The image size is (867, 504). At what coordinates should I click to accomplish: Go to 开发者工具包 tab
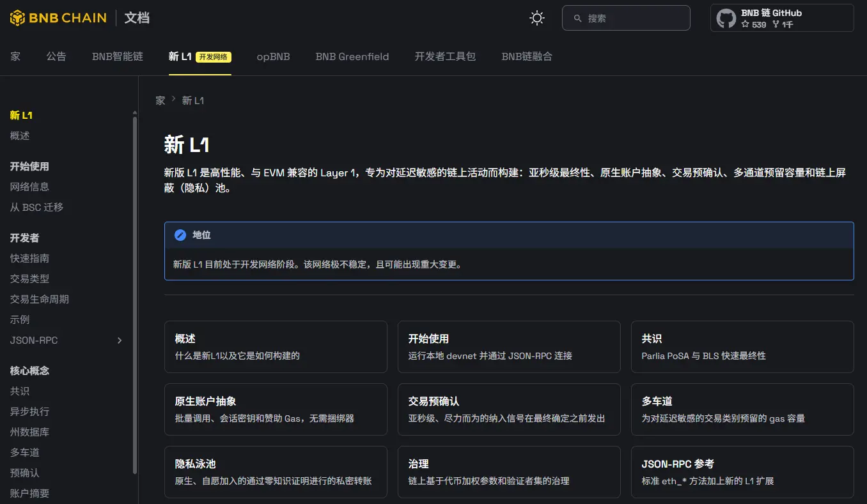coord(445,56)
